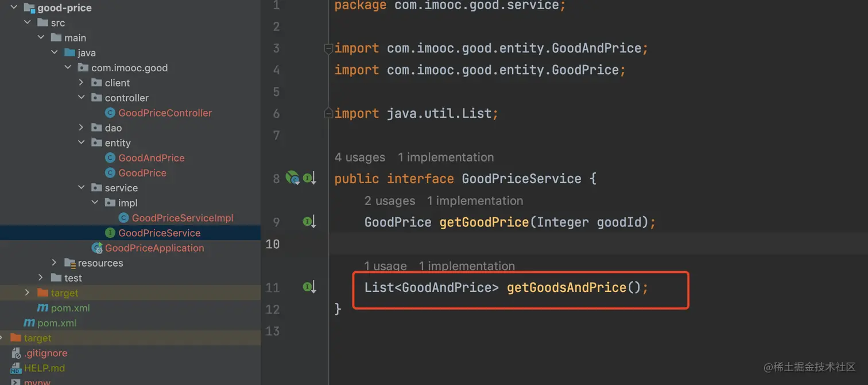
Task: Click '4 usages' hint above interface
Action: click(x=360, y=157)
